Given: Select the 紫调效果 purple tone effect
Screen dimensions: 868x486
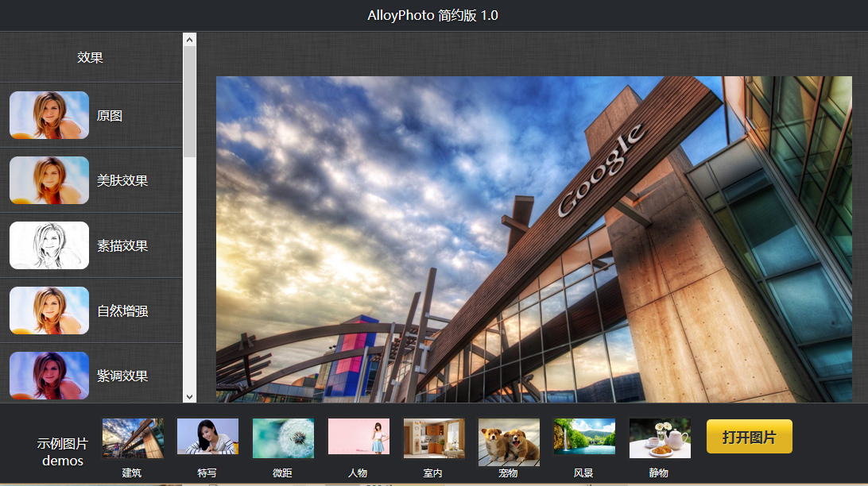Looking at the screenshot, I should 49,375.
